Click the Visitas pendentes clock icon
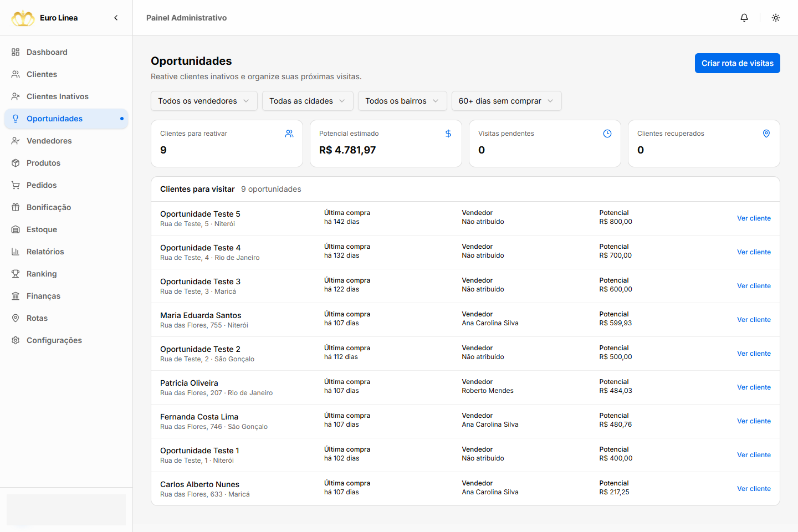The height and width of the screenshot is (532, 798). coord(607,134)
